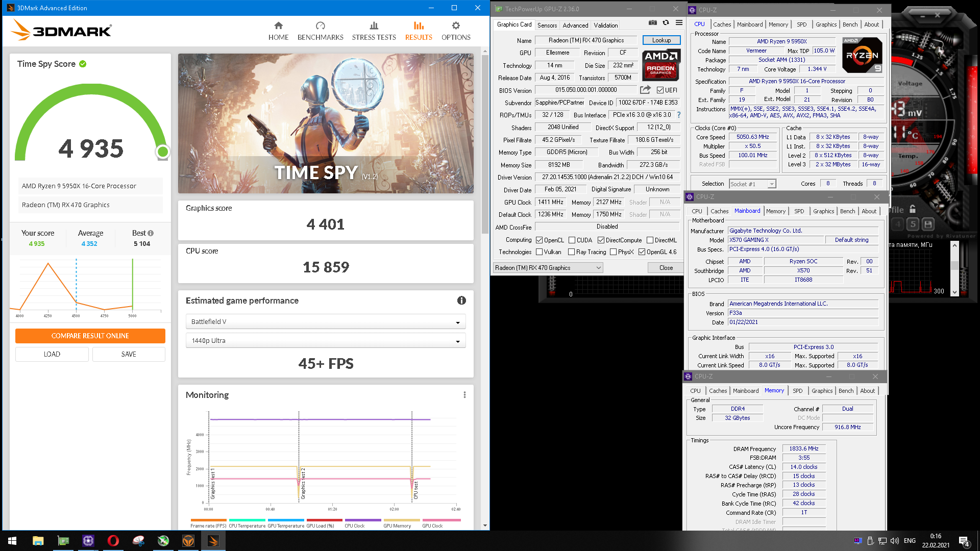Image resolution: width=980 pixels, height=551 pixels.
Task: Toggle the OpenGL 4.6 checkbox in GPU-Z
Action: tap(642, 252)
